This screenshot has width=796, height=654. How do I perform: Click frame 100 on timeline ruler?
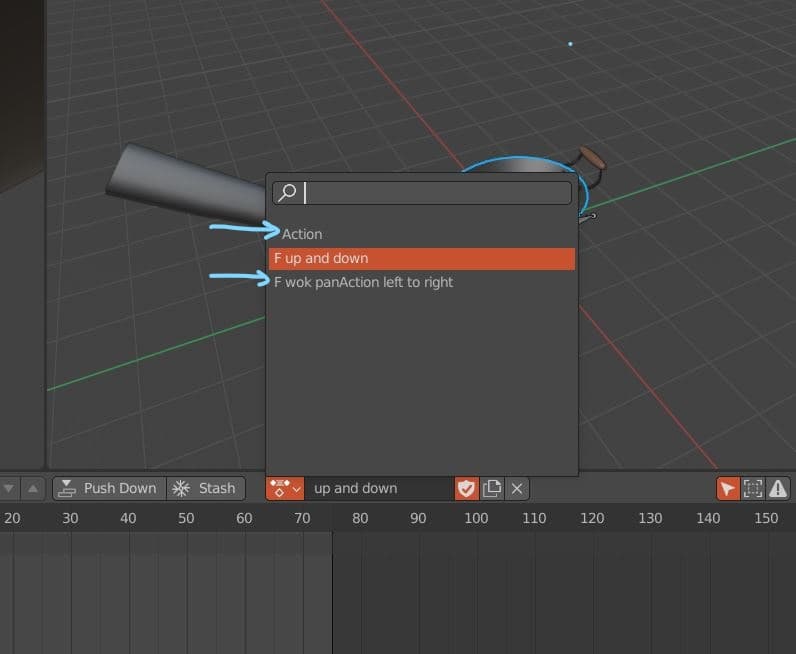476,518
